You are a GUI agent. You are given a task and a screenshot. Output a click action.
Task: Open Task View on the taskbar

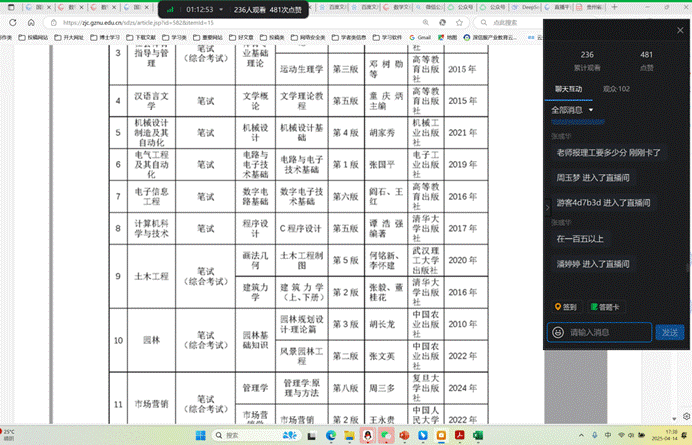[312, 436]
